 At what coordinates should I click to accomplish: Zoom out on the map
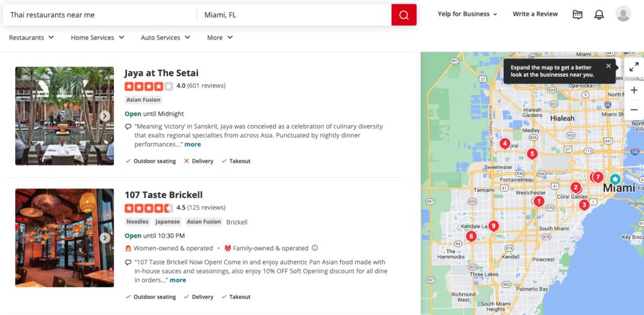pos(634,109)
